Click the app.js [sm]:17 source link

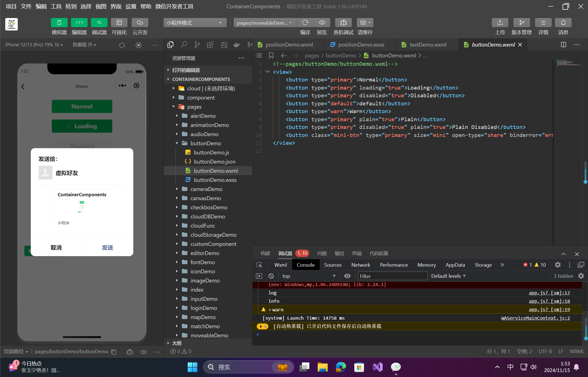coord(549,293)
